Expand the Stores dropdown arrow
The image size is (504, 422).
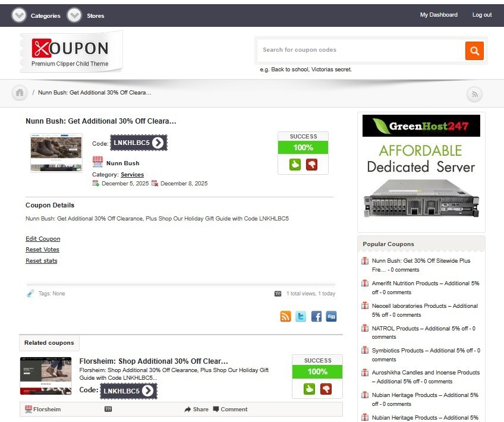[x=74, y=15]
